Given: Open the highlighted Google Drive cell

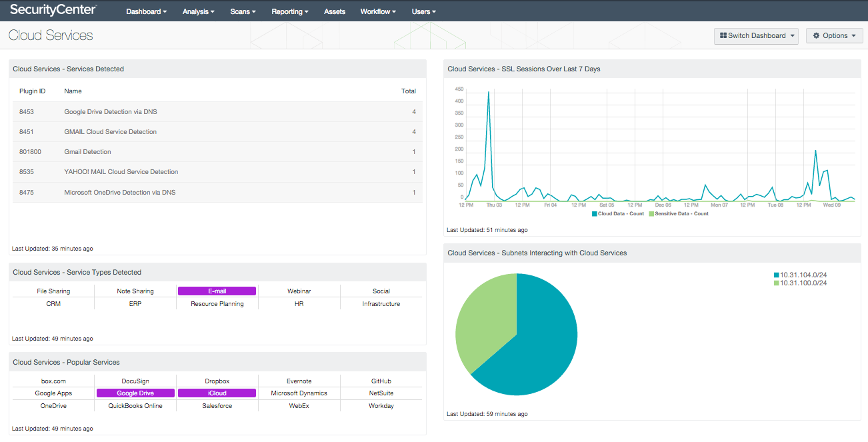Looking at the screenshot, I should [135, 393].
